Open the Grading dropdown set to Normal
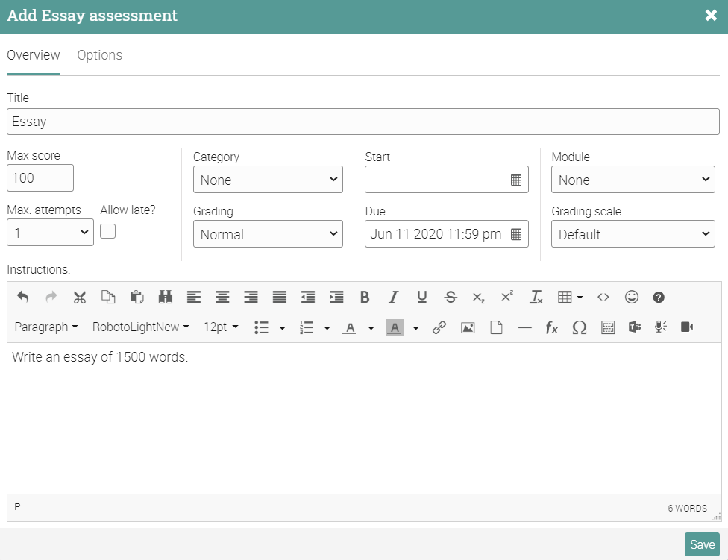The width and height of the screenshot is (728, 560). pos(268,234)
